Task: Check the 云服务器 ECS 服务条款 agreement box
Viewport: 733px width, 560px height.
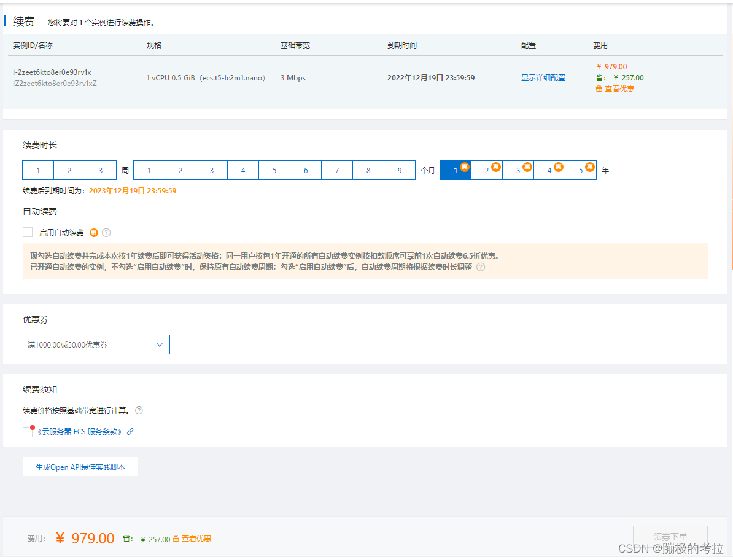Action: (x=27, y=431)
